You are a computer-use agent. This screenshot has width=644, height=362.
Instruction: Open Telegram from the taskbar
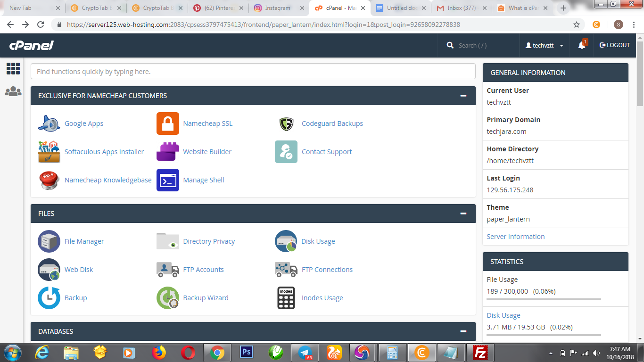click(305, 352)
